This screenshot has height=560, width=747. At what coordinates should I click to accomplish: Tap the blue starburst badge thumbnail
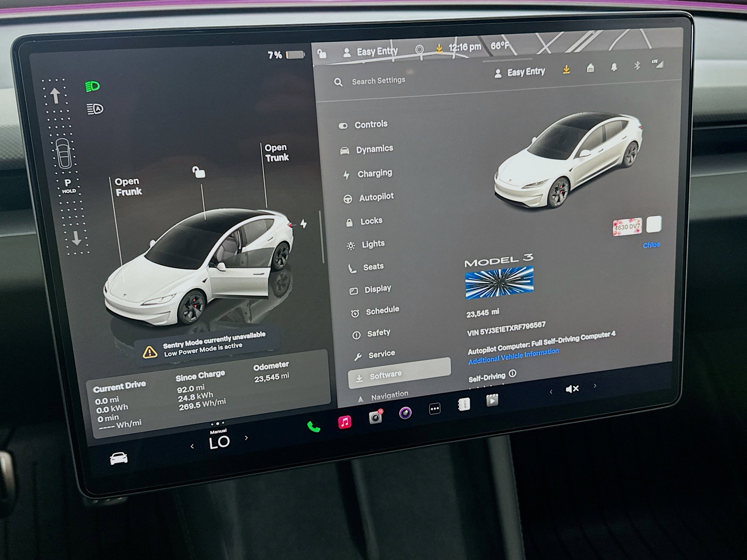[499, 282]
